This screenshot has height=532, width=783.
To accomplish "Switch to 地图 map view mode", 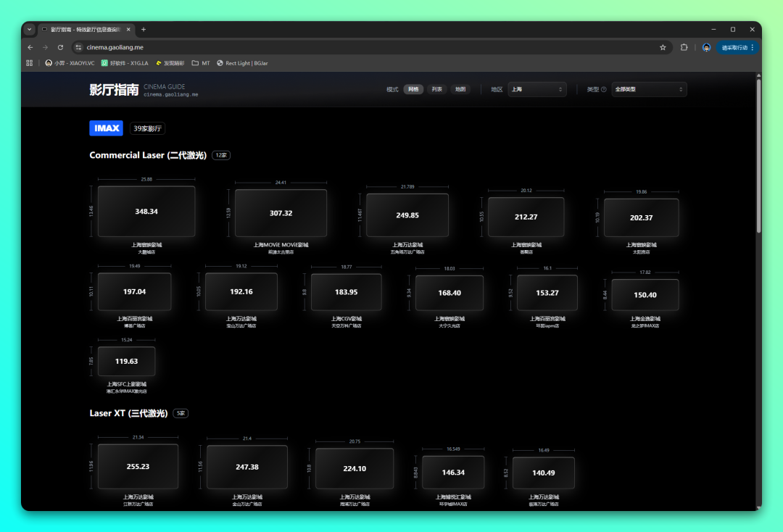I will (x=460, y=90).
